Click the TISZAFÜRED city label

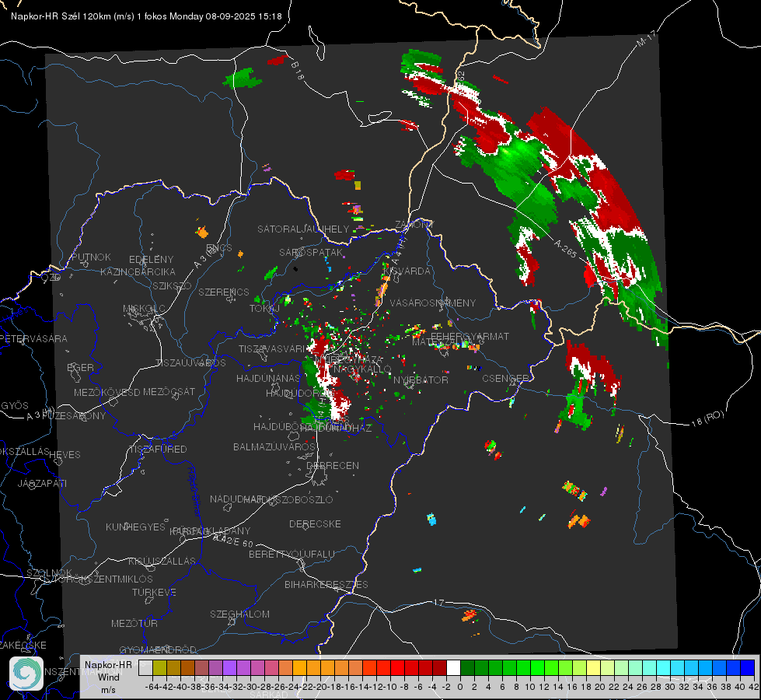point(159,450)
